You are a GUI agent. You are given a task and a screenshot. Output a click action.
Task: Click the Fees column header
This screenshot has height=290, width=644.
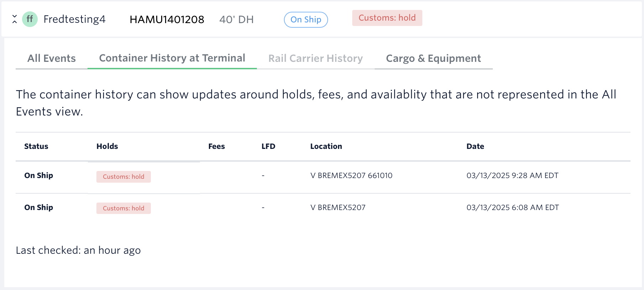(x=216, y=146)
